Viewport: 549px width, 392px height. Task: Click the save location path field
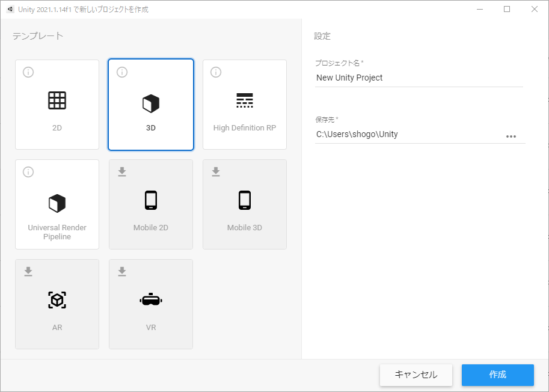tap(408, 134)
